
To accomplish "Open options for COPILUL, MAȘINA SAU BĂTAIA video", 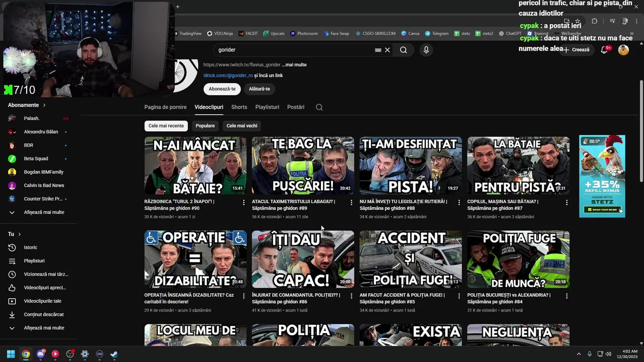I will click(567, 202).
